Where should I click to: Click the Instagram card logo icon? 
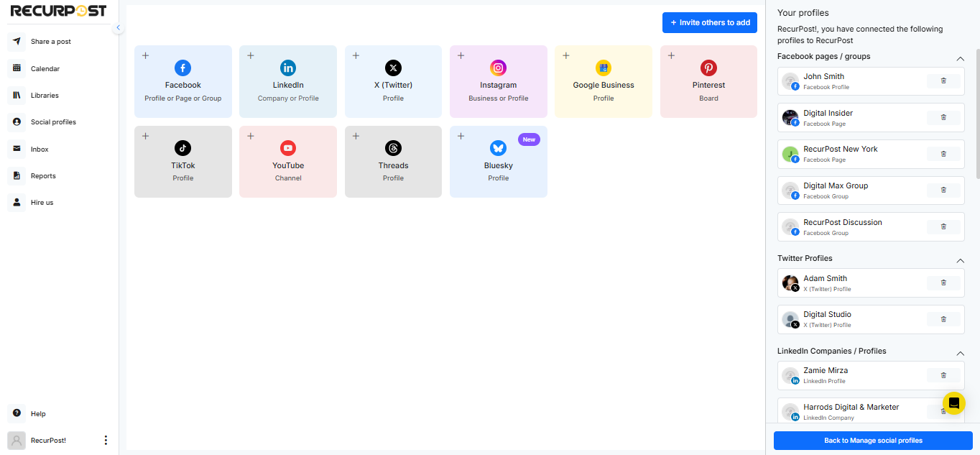(x=499, y=68)
